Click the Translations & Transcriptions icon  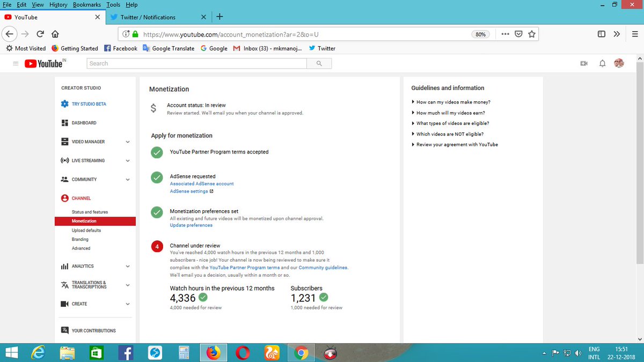pos(64,285)
